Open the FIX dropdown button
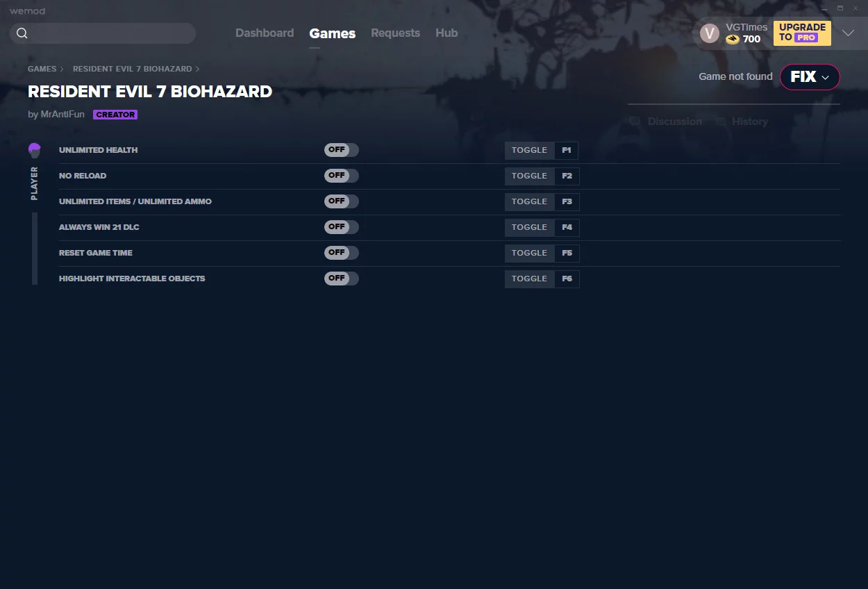868x589 pixels. click(x=810, y=77)
